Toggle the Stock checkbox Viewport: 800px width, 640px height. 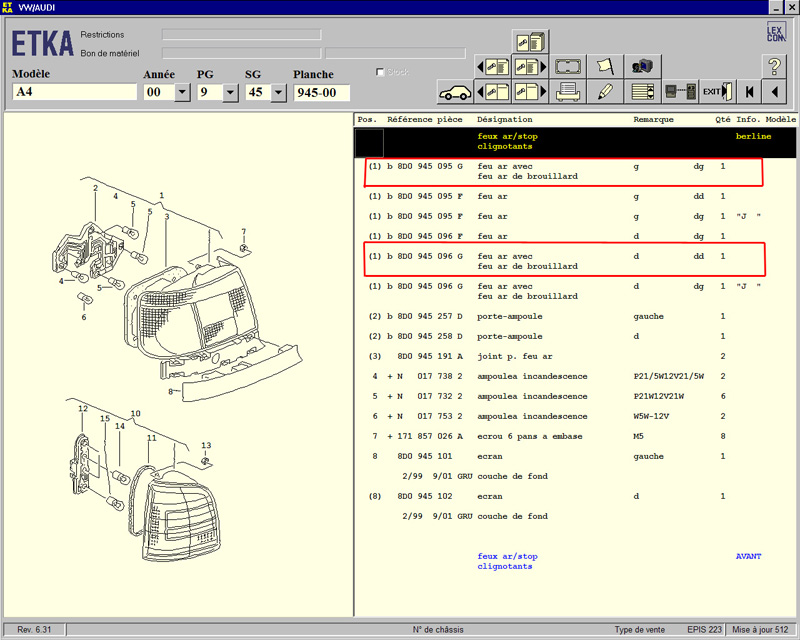(380, 72)
